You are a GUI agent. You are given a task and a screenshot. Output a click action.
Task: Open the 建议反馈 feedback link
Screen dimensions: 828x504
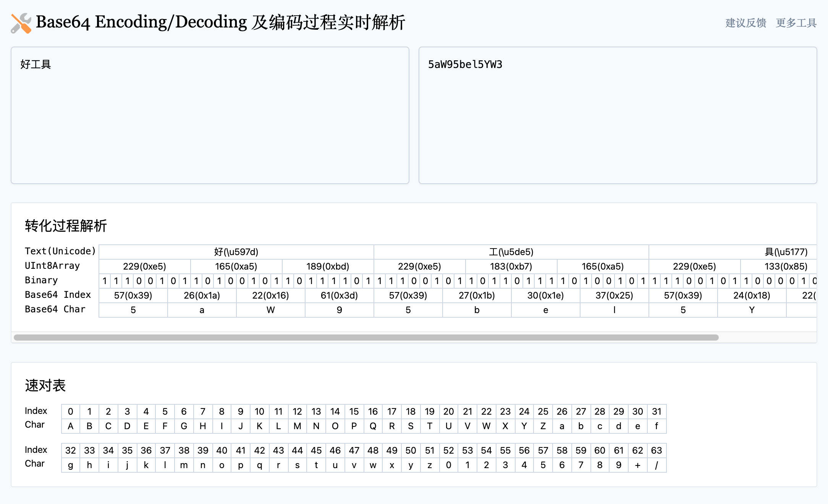coord(746,23)
